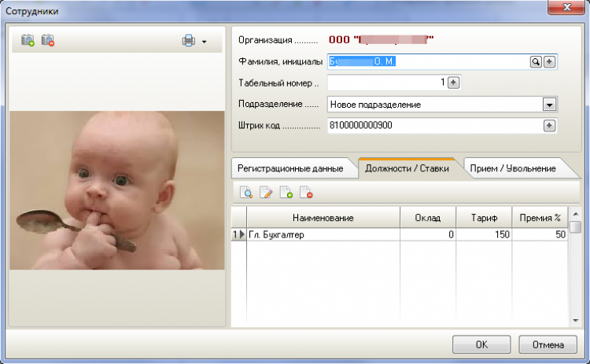Add employee photo with camera plus icon
Image resolution: width=590 pixels, height=364 pixels.
pyautogui.click(x=28, y=40)
